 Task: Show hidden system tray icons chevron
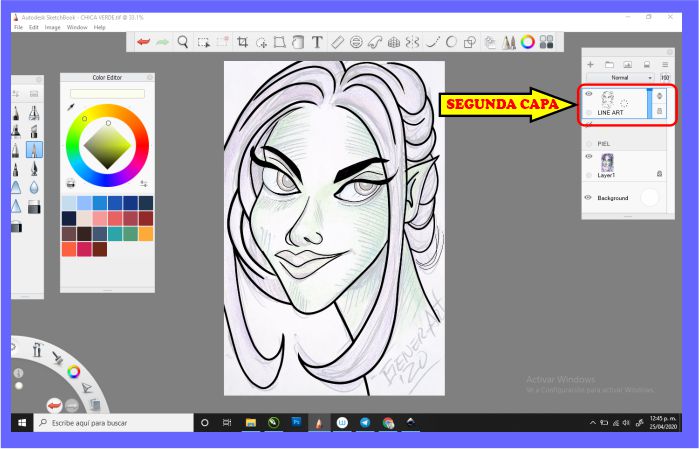592,423
